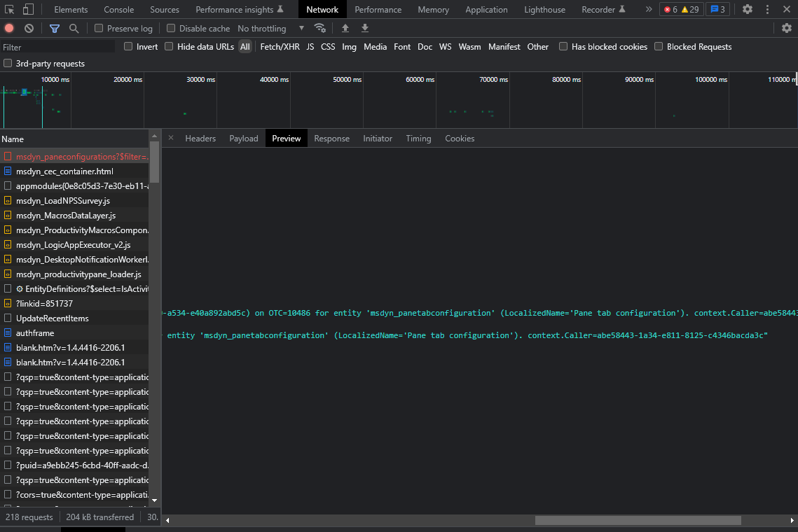Select msdyn_cec_container.html request

click(x=64, y=171)
